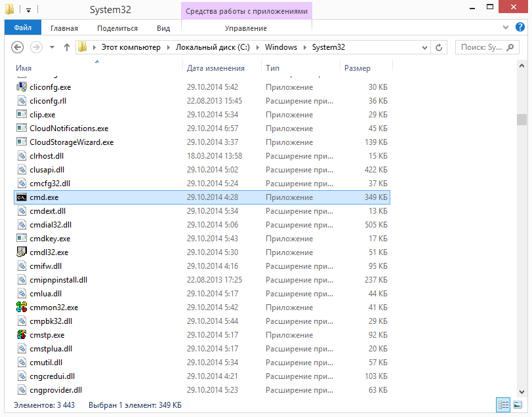Click the cmmon32.exe colorful icon
This screenshot has width=532, height=417.
coord(22,307)
